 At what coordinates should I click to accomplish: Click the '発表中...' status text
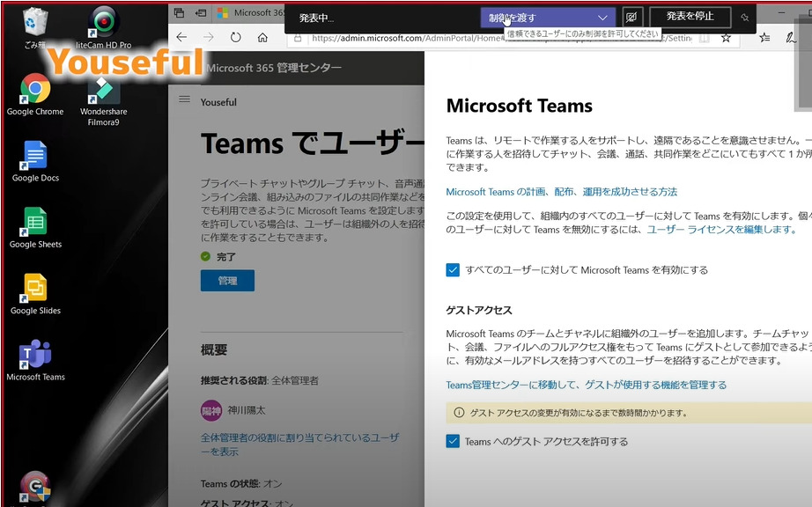[316, 18]
